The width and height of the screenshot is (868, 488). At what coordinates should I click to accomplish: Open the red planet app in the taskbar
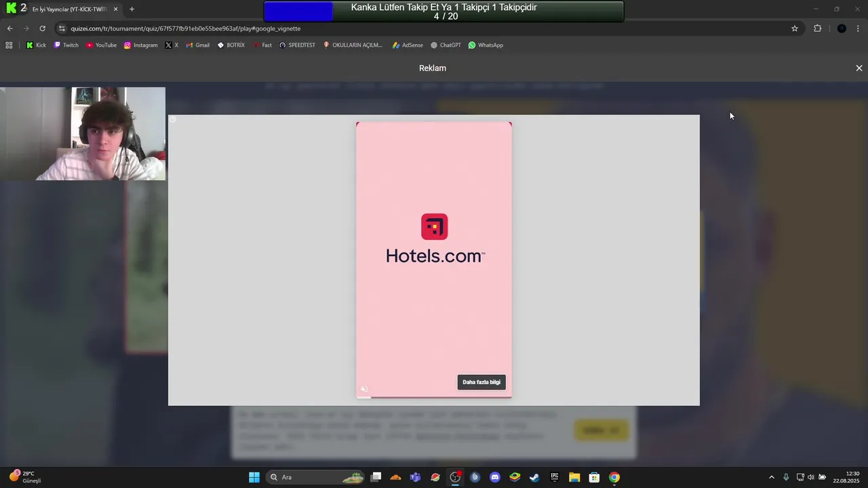click(x=435, y=477)
